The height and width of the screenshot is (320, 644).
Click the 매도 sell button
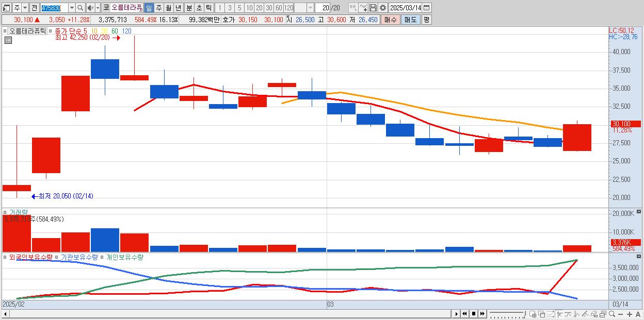pyautogui.click(x=410, y=20)
